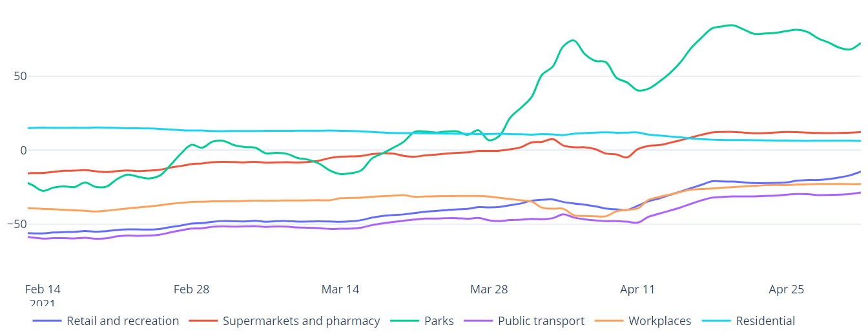This screenshot has height=336, width=868.
Task: Click the Mar 14 date tick label
Action: [x=340, y=289]
